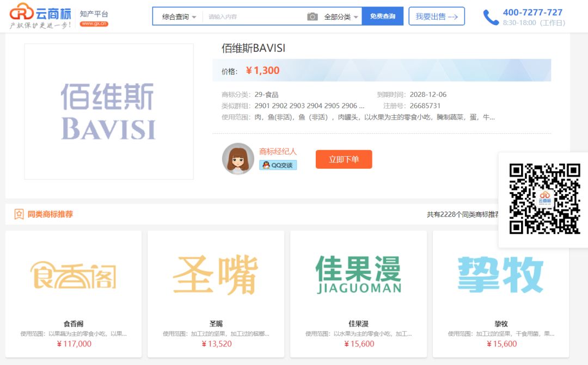Click the 8:30-18:00 working hours text

click(x=534, y=23)
